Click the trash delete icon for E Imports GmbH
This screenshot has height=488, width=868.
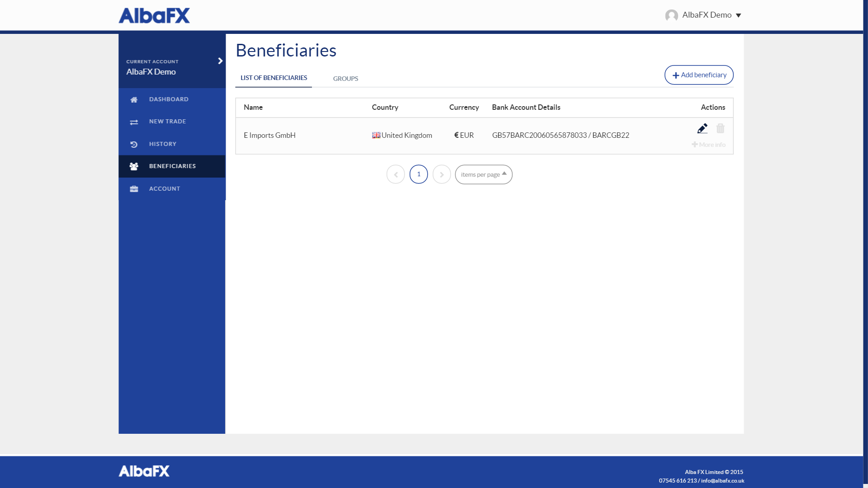point(720,129)
